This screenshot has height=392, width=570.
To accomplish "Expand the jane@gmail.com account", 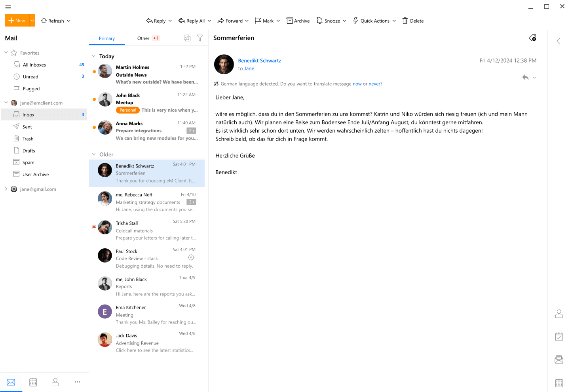I will point(6,189).
